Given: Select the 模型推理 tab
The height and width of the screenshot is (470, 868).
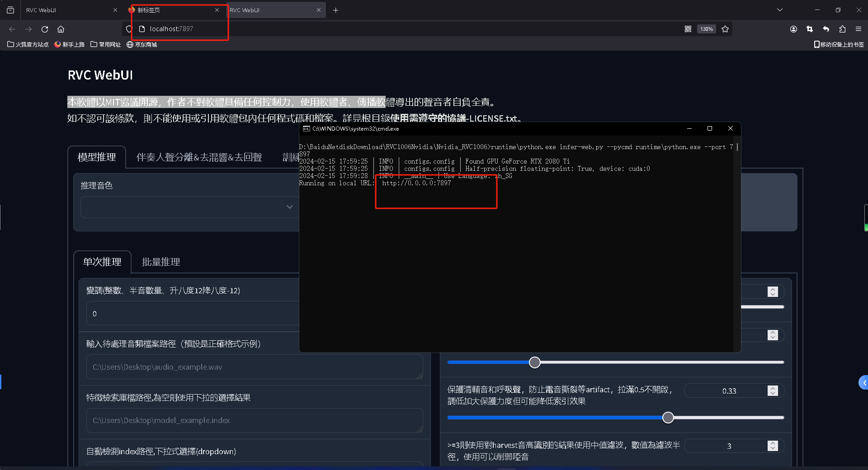Looking at the screenshot, I should pos(97,157).
